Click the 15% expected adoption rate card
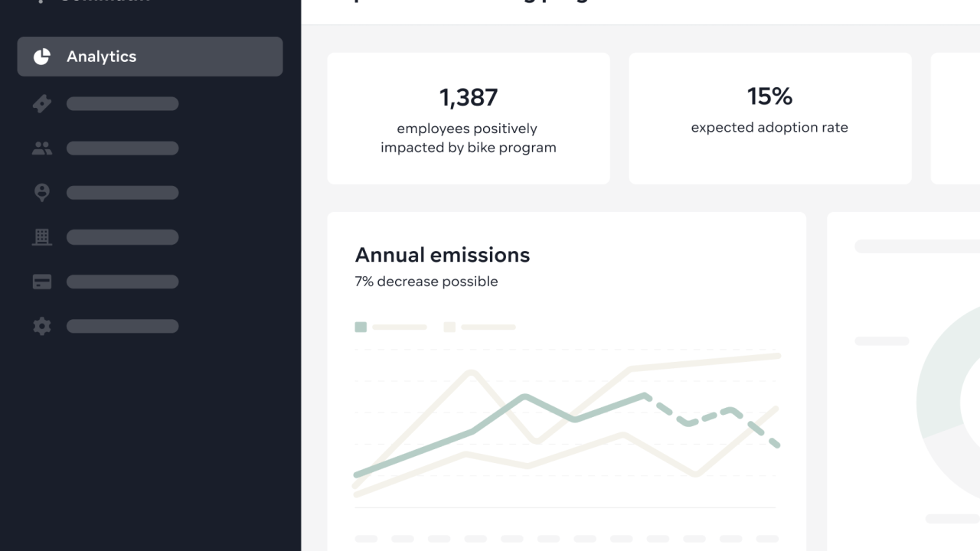 pos(769,118)
